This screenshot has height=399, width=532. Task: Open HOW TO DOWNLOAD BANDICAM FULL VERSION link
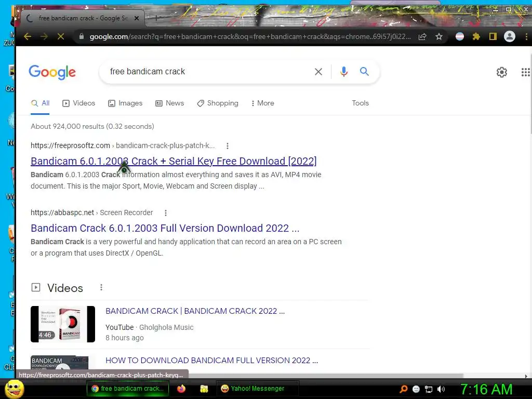point(212,361)
